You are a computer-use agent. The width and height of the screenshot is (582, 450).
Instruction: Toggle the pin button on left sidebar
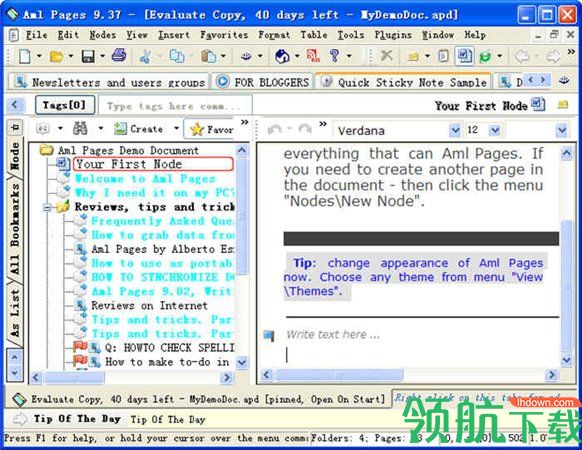pyautogui.click(x=14, y=128)
